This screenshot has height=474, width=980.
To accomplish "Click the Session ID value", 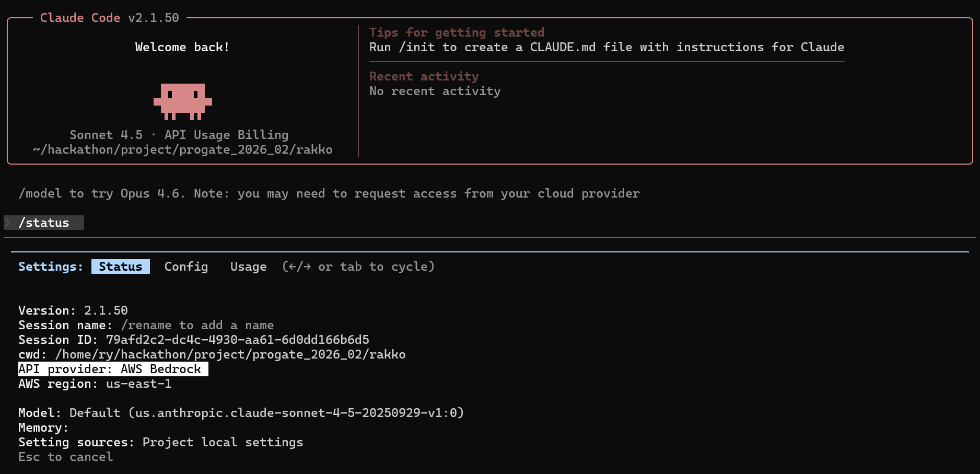I will coord(237,340).
